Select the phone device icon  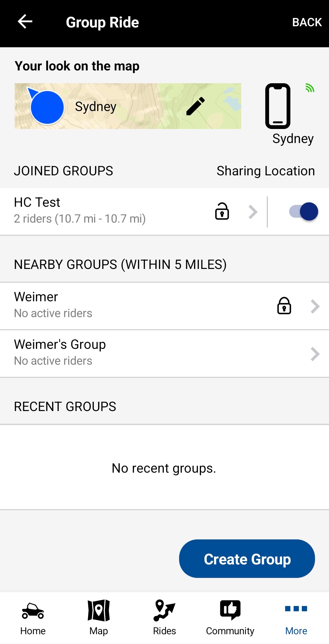point(278,106)
